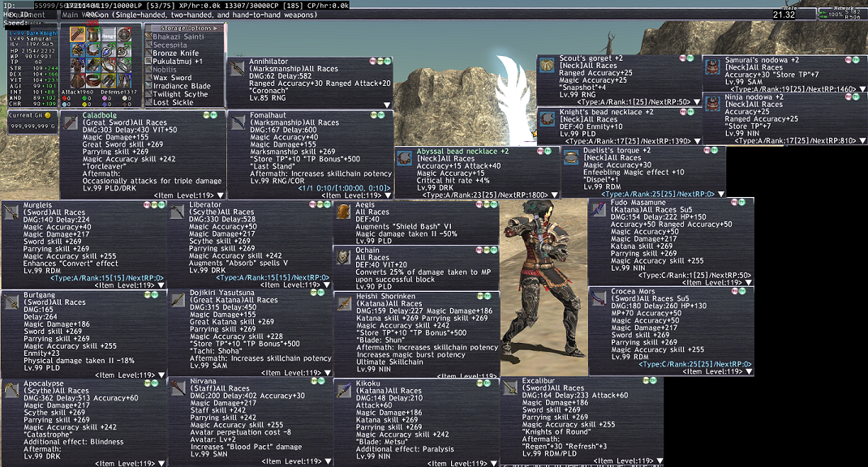This screenshot has height=467, width=868.
Task: Select Twilight Scythe in the weapon list
Action: pos(180,94)
